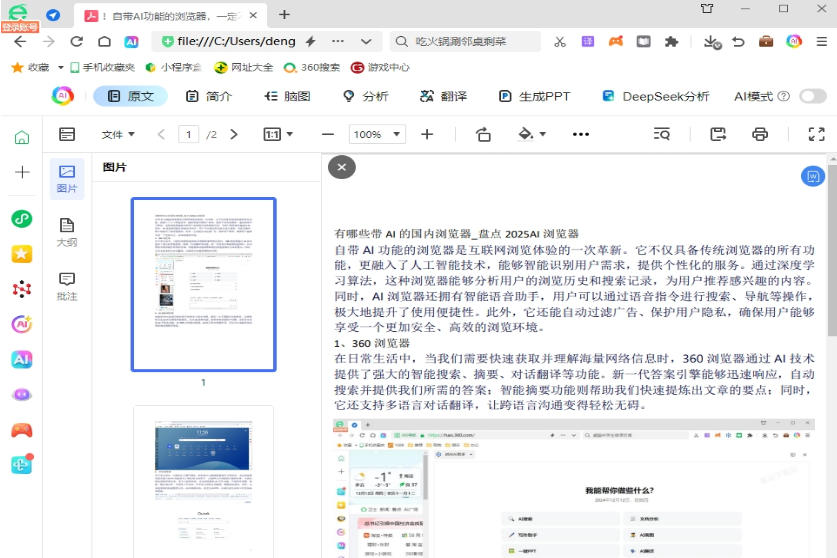Switch to the 脑图 tab

click(x=287, y=96)
